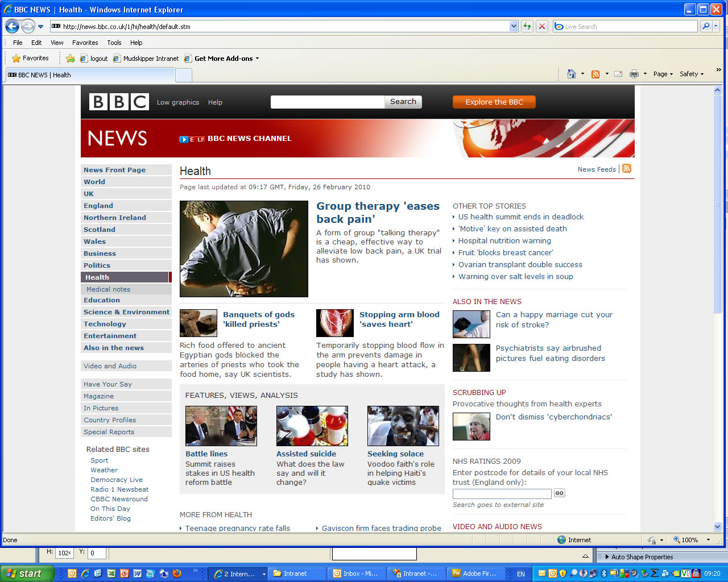
Task: Open the new tab button
Action: click(x=184, y=75)
